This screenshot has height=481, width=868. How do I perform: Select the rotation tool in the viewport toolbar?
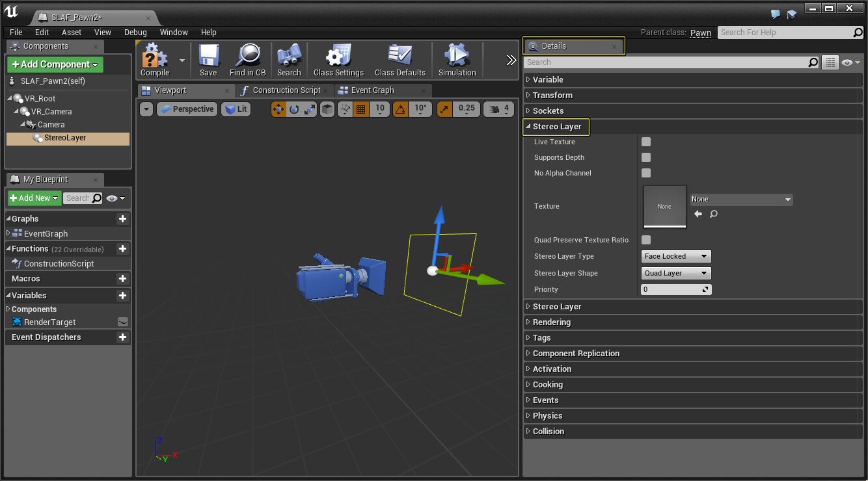tap(293, 109)
